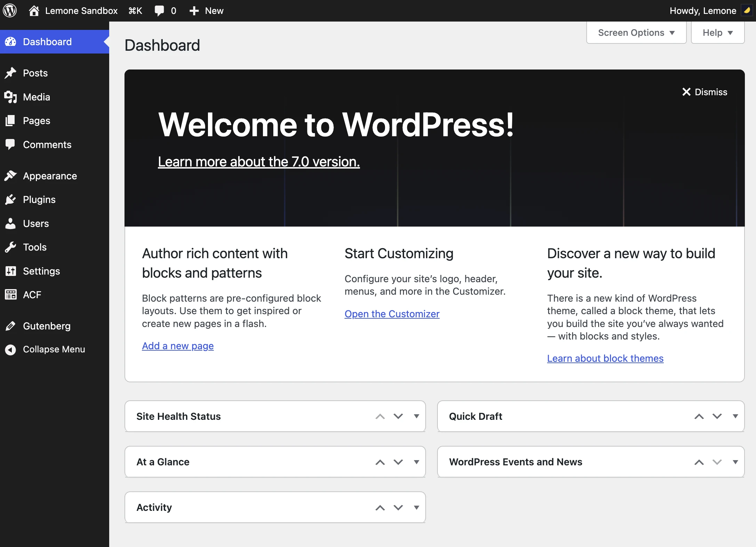Click the Users person icon
Screen dimensions: 756x547
10,223
